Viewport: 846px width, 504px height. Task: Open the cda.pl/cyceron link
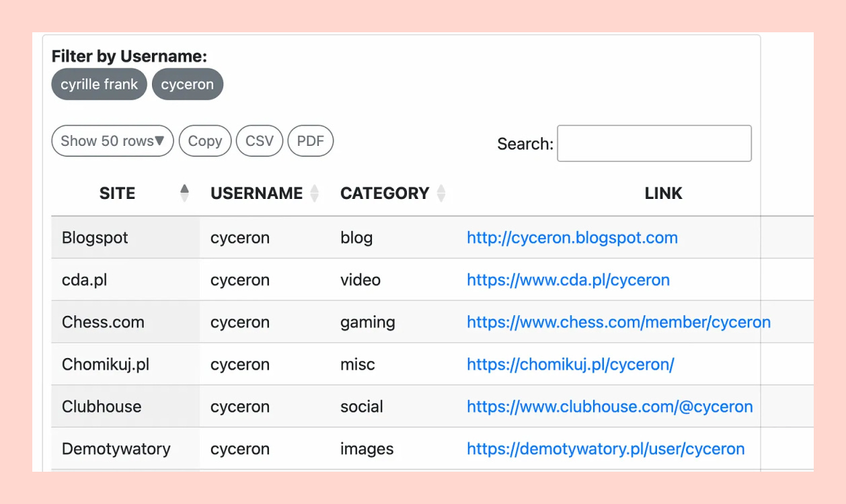(568, 280)
